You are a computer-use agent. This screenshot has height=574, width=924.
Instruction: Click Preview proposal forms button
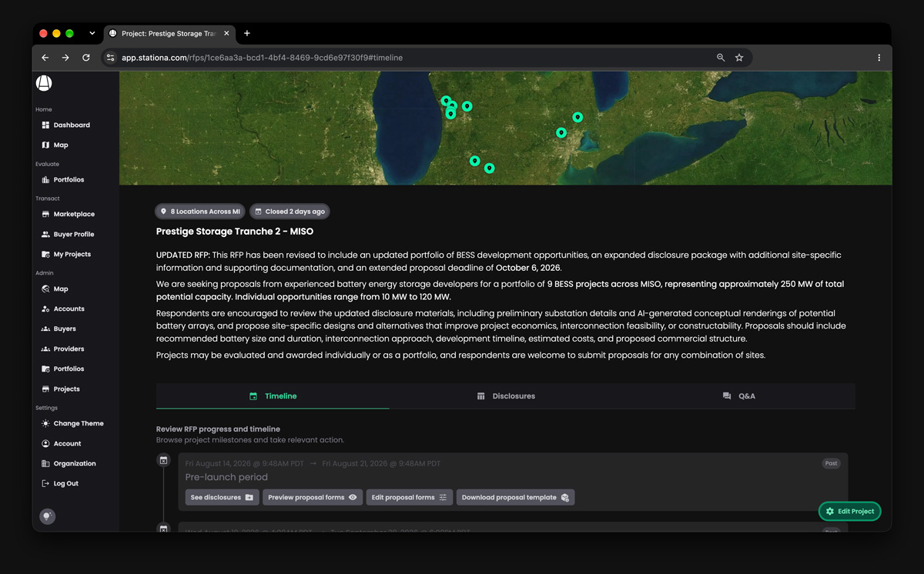tap(312, 498)
